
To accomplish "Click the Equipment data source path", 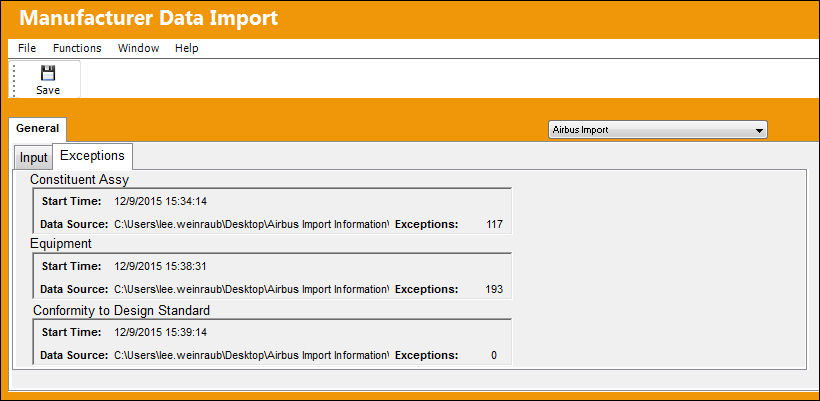I will 252,289.
